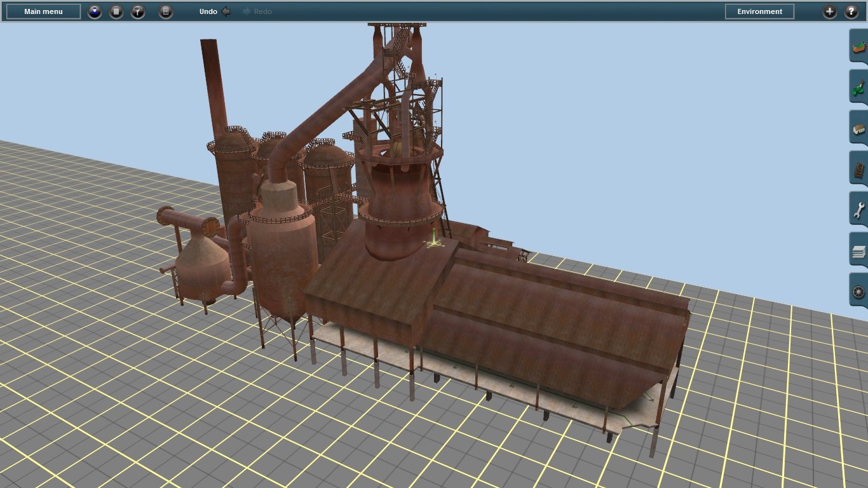Open the Paint brush tab

(858, 86)
